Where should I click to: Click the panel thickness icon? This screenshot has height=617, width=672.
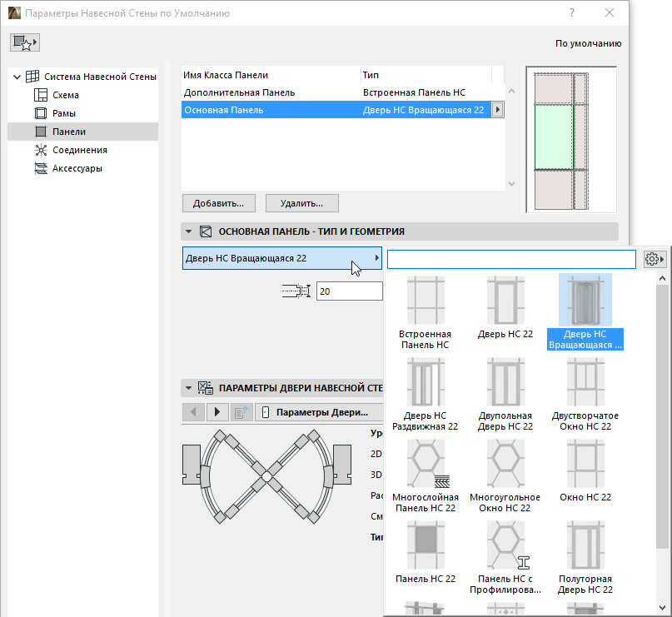coord(296,291)
